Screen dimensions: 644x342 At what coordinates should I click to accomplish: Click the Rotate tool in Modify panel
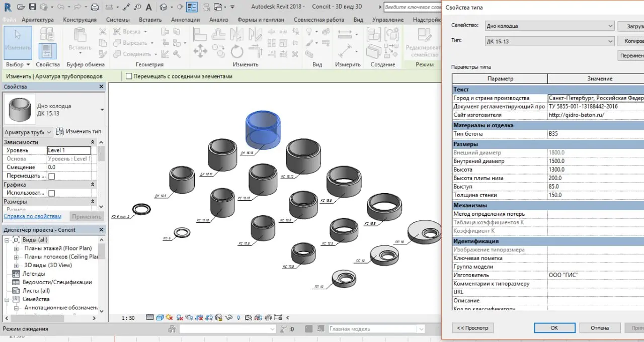[x=237, y=51]
